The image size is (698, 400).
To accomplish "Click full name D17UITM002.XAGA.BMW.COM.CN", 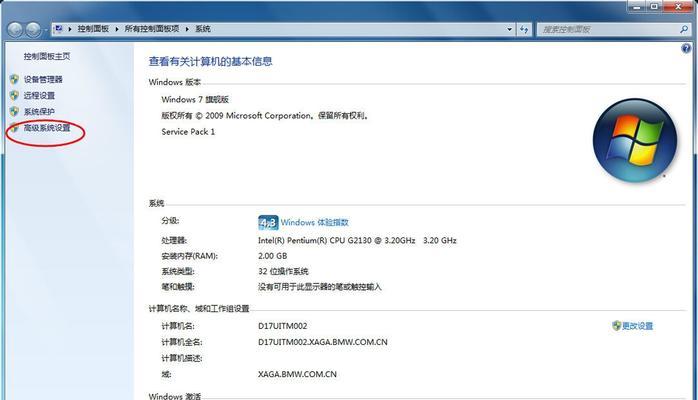I will (322, 342).
